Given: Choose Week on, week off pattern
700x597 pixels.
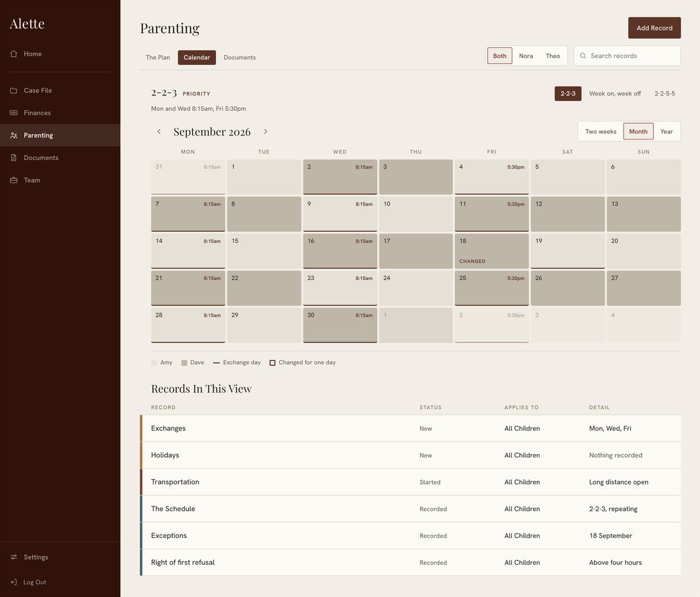Looking at the screenshot, I should click(x=615, y=93).
